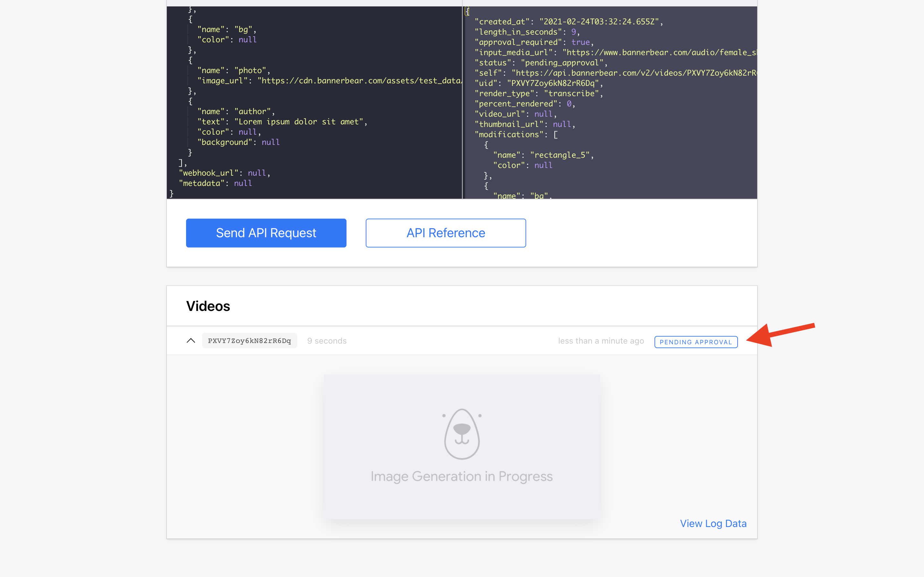The width and height of the screenshot is (924, 577).
Task: Select the PXVY7Zoy6kN82rR6Dq video UID chip
Action: coord(249,341)
